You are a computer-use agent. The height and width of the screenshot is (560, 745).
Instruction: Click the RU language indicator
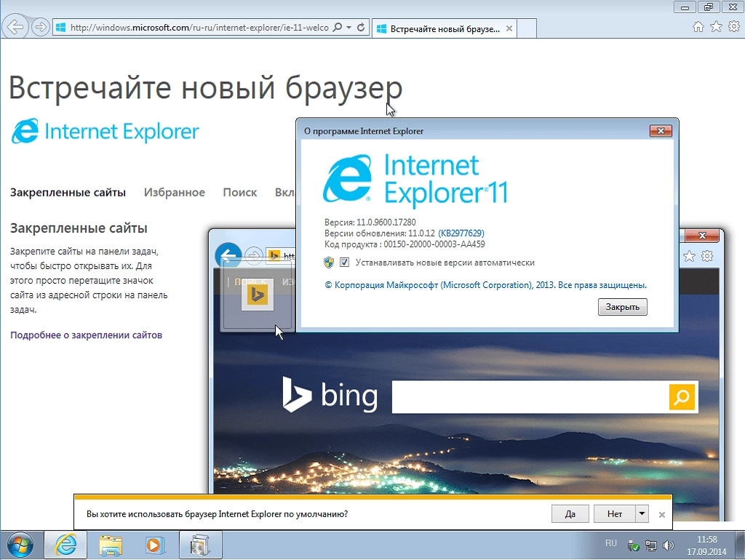tap(611, 543)
